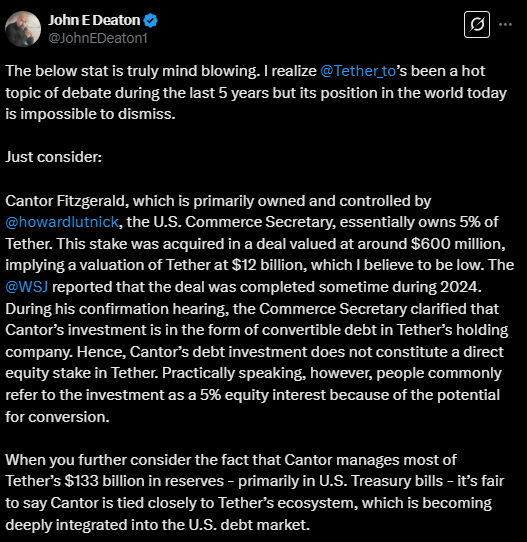Click the John E Deaton display name
Image resolution: width=527 pixels, height=542 pixels.
point(94,20)
